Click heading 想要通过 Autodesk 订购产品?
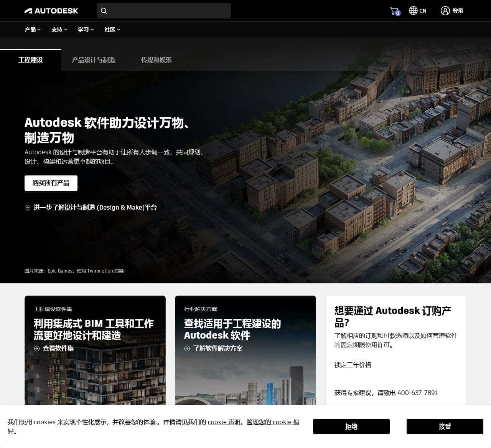The width and height of the screenshot is (491, 448). [x=393, y=316]
